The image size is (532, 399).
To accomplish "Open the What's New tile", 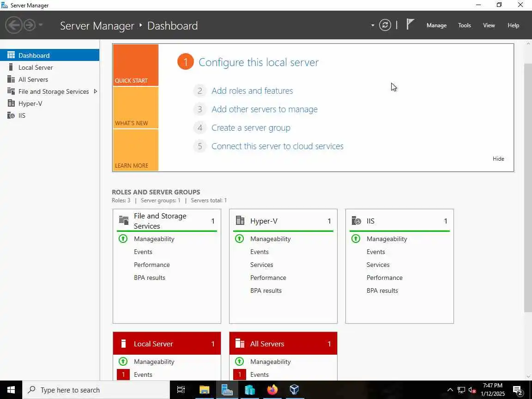I will click(135, 108).
